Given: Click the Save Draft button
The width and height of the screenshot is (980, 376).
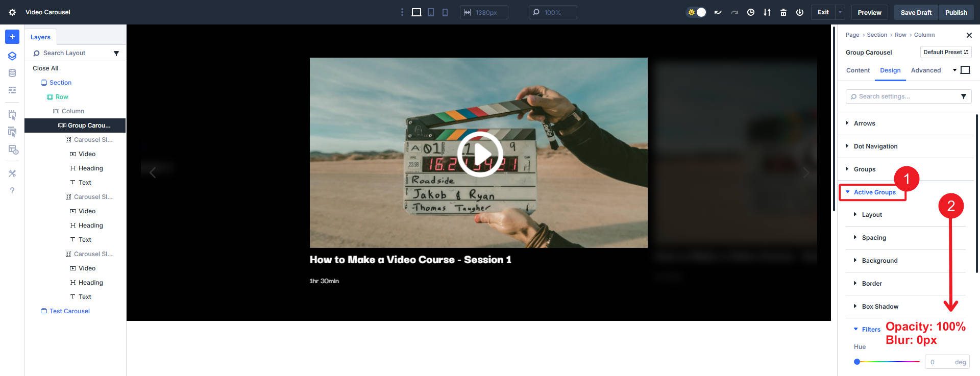Looking at the screenshot, I should pyautogui.click(x=916, y=12).
